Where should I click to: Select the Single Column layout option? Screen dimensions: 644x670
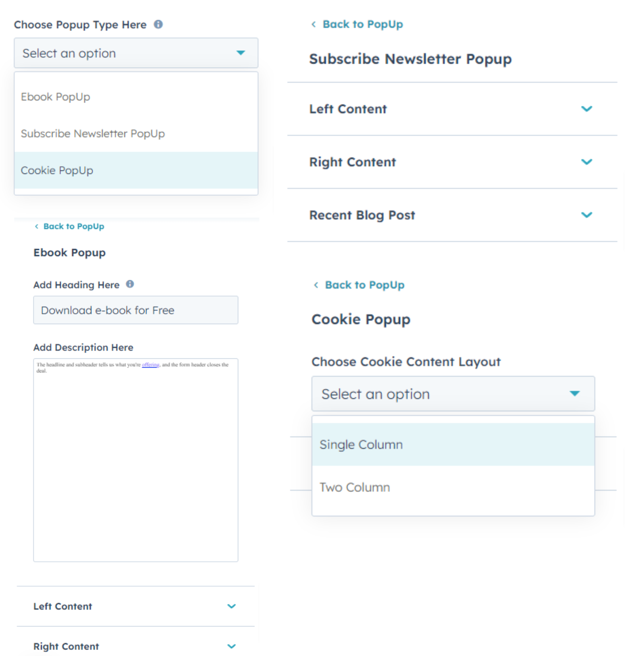click(x=361, y=445)
